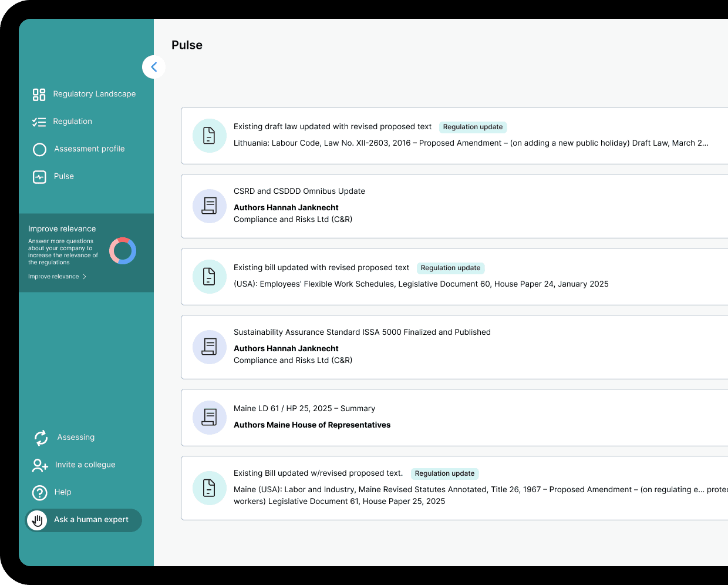The height and width of the screenshot is (585, 728).
Task: Click the Pulse activity icon in sidebar
Action: 39,177
